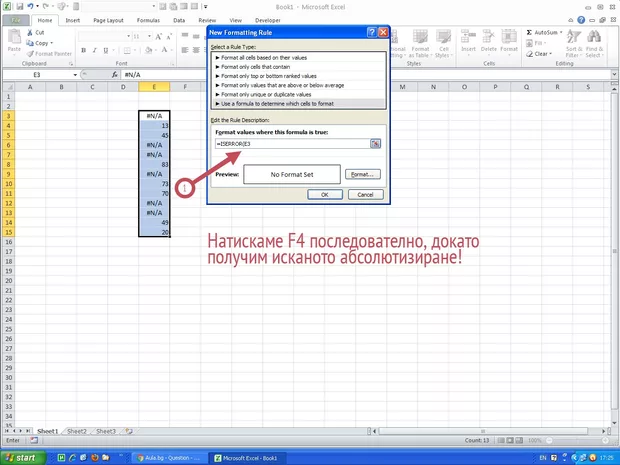Click the Excel Help question mark icon
Viewport: 620px width, 465px height.
[x=581, y=20]
